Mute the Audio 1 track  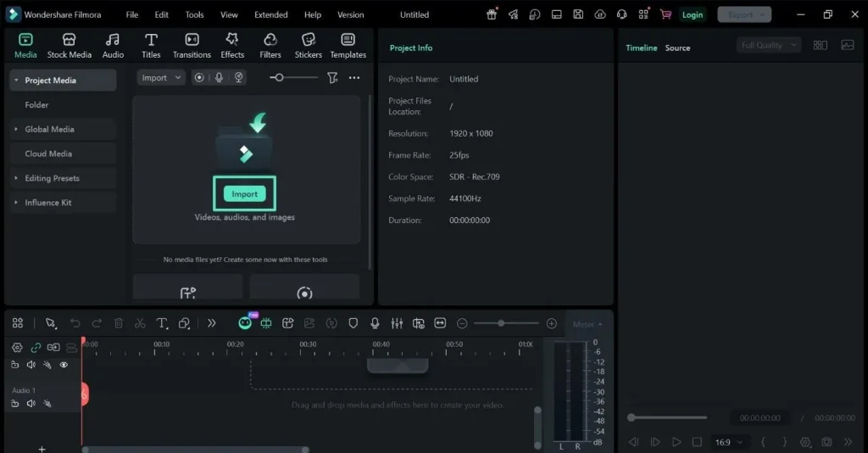[31, 404]
